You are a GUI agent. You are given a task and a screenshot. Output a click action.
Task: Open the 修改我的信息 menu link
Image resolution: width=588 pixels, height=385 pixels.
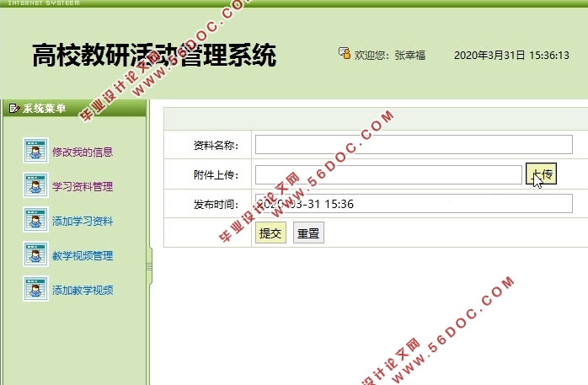coord(83,152)
